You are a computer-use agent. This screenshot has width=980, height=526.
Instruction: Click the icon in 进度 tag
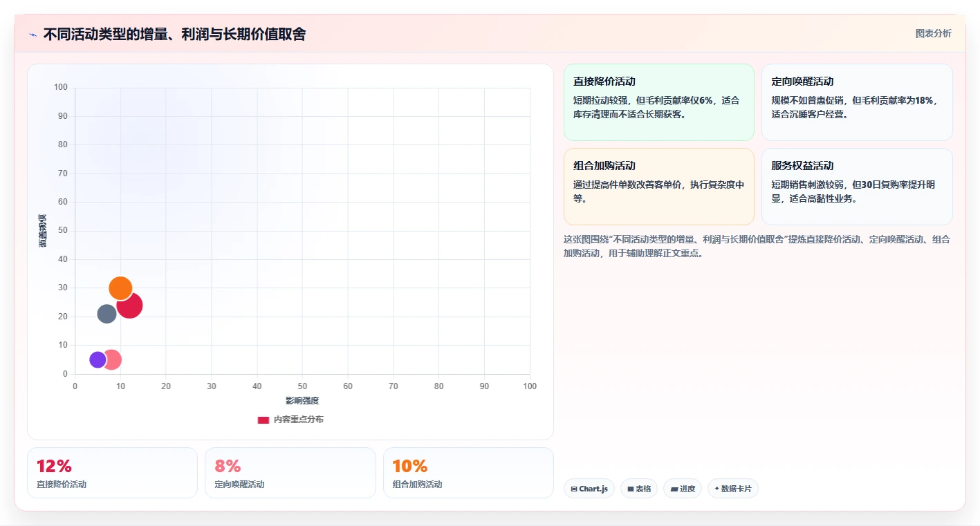674,489
